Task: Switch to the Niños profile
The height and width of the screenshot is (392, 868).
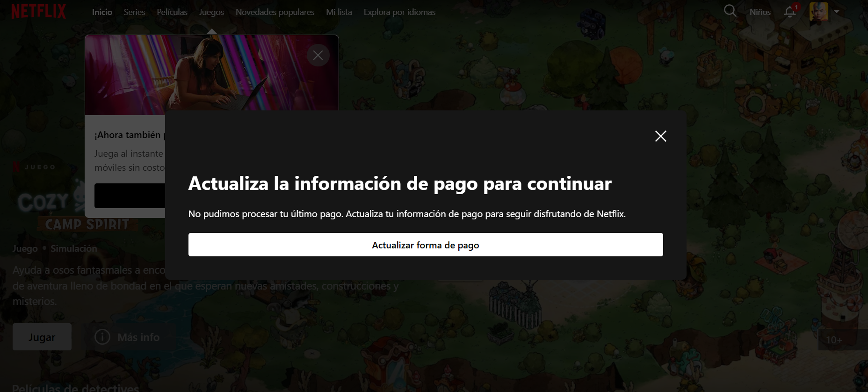Action: 760,12
